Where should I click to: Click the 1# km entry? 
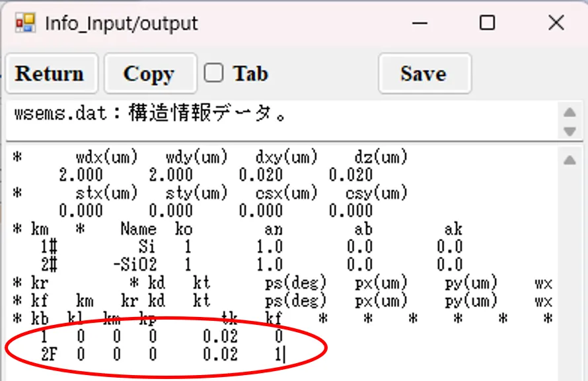[49, 247]
